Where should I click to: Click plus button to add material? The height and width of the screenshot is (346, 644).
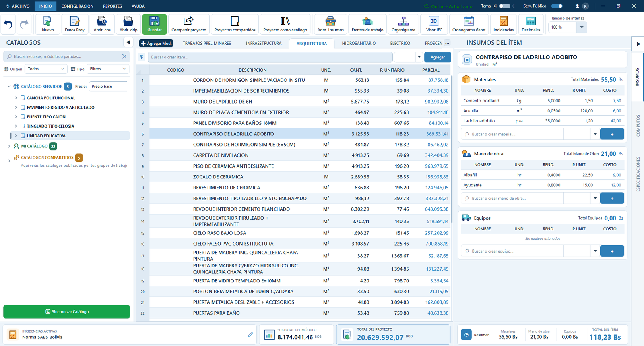(612, 134)
